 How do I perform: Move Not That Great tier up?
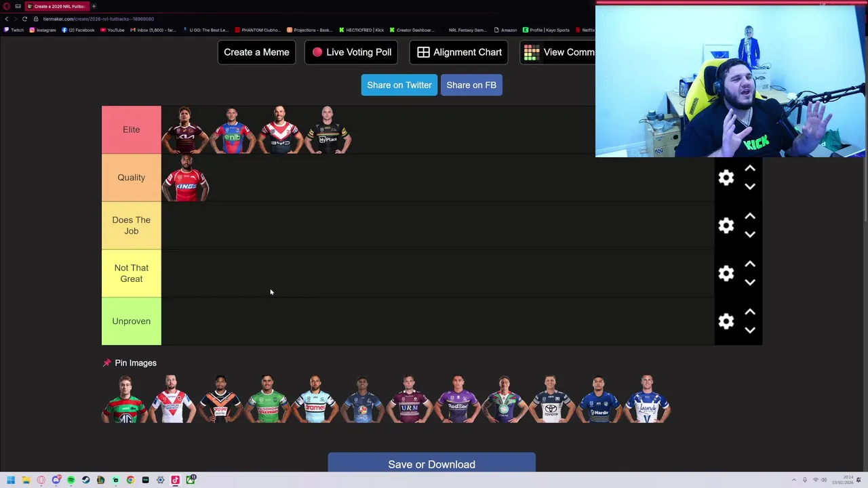[x=750, y=264]
